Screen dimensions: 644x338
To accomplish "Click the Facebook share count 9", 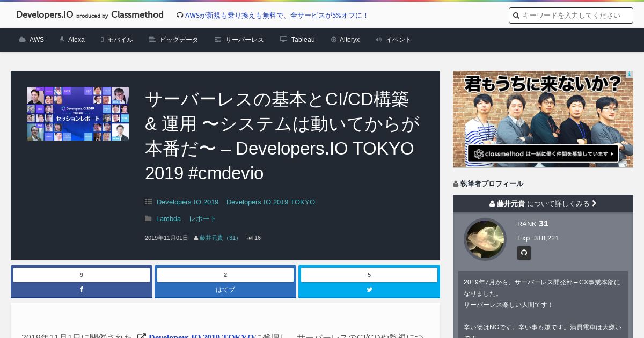I will [x=82, y=275].
